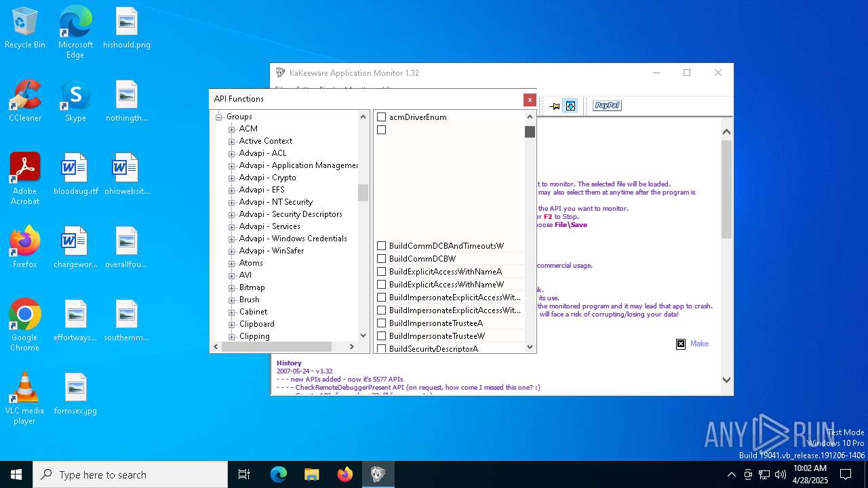Screen dimensions: 868x488
Task: Click the tree vertical scrollbar thumb
Action: point(363,192)
